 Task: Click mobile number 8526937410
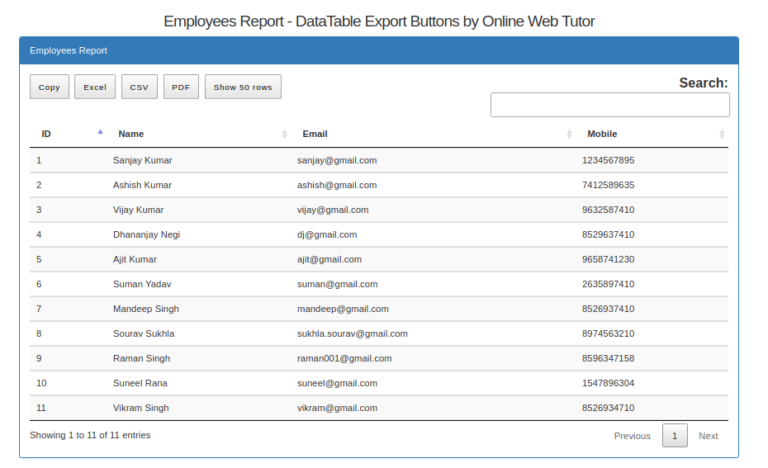608,309
